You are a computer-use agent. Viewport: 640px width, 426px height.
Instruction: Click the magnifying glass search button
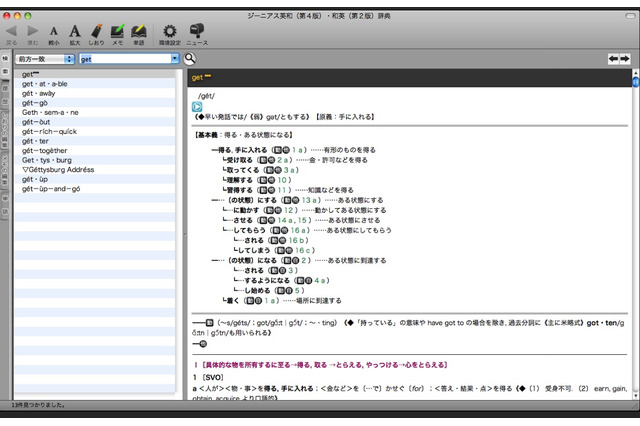tap(190, 59)
